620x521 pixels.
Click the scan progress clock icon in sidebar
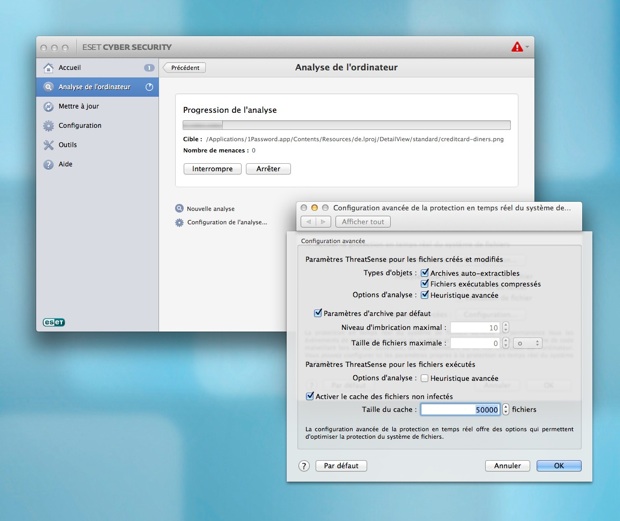pos(149,87)
